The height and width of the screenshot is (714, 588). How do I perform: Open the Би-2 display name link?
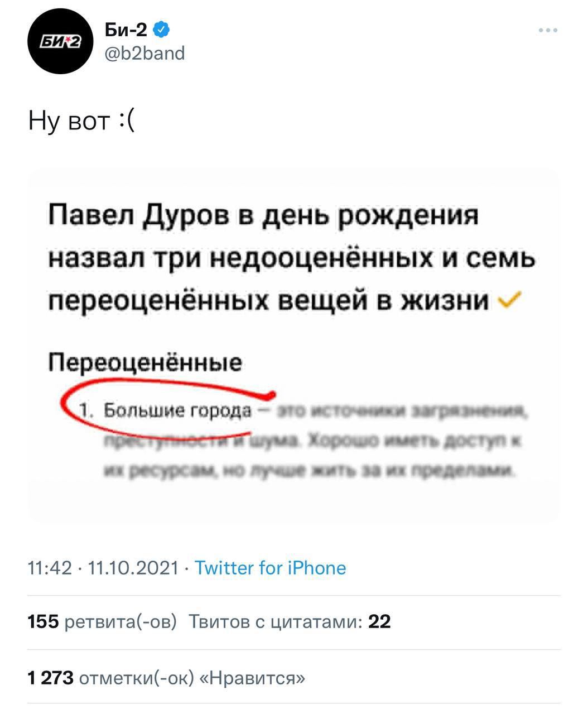[x=126, y=30]
